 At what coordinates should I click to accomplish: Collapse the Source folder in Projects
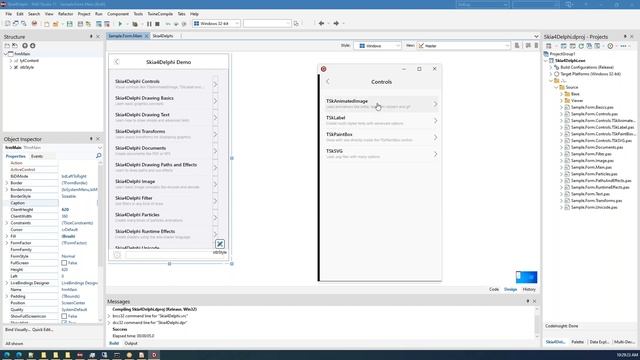(x=556, y=87)
